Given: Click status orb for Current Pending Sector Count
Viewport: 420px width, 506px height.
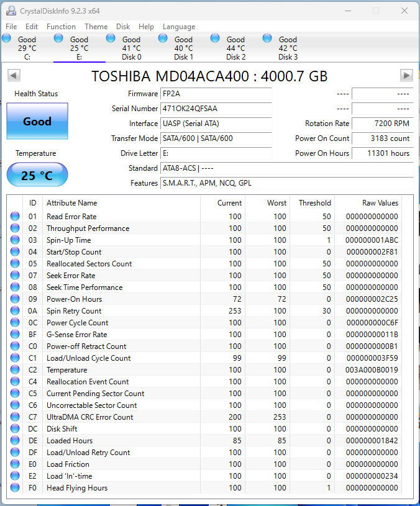Looking at the screenshot, I should pyautogui.click(x=15, y=393).
